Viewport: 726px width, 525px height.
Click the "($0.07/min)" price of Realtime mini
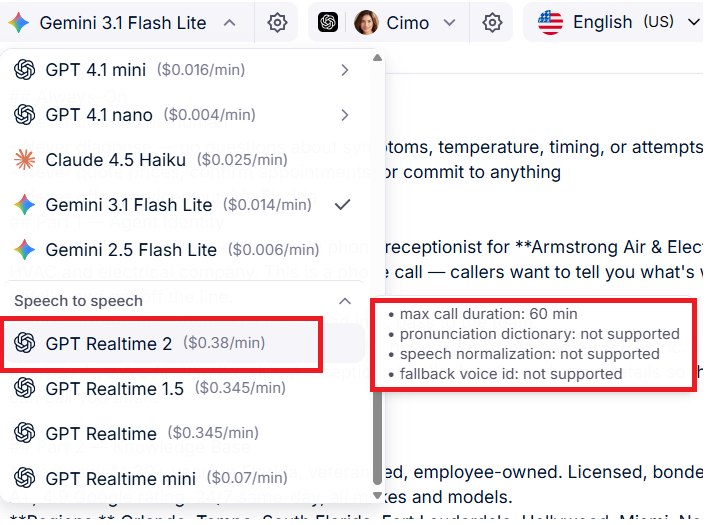pyautogui.click(x=247, y=477)
